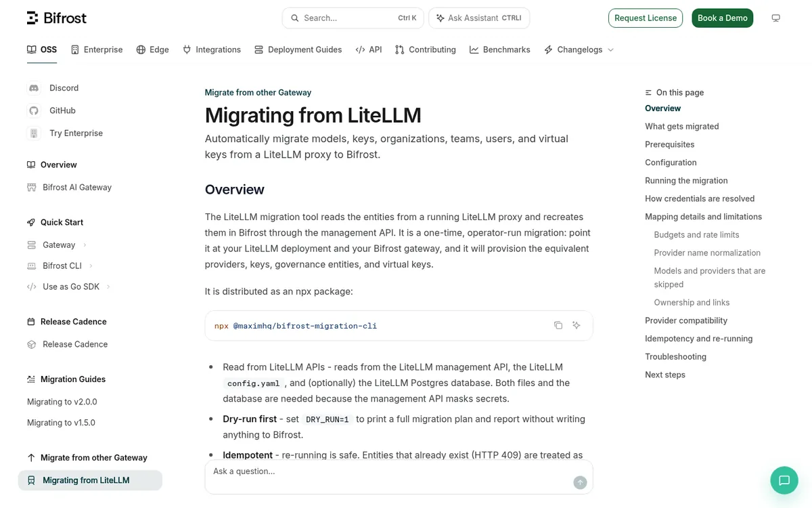Switch to the Enterprise tab
The height and width of the screenshot is (508, 812).
pos(97,50)
